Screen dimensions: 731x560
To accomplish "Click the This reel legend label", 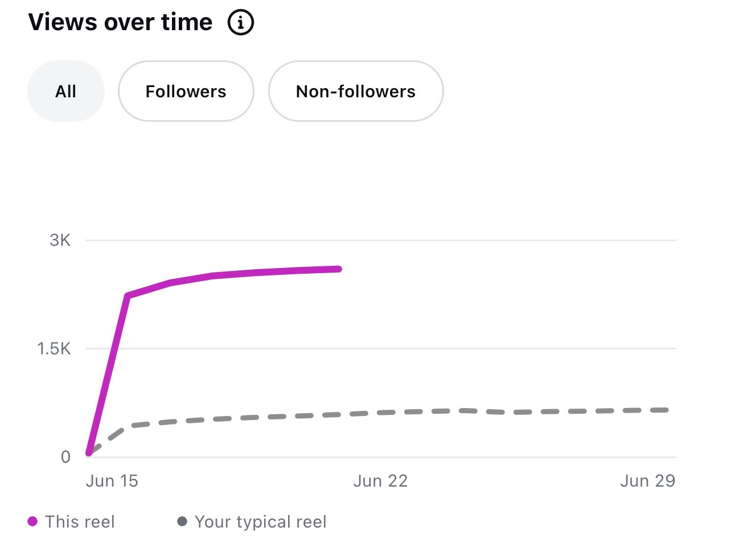I will pos(80,521).
